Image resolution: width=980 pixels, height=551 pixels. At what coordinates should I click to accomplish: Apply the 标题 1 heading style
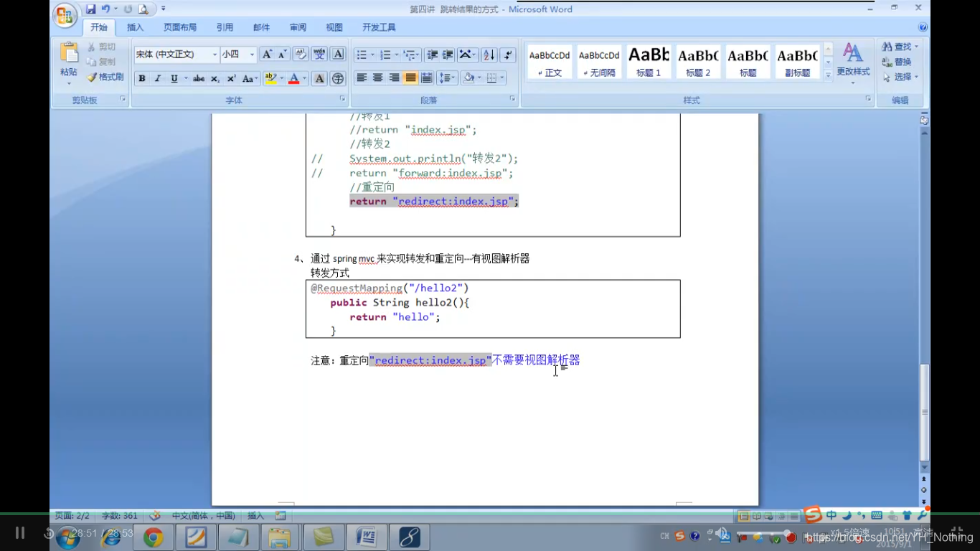tap(649, 62)
